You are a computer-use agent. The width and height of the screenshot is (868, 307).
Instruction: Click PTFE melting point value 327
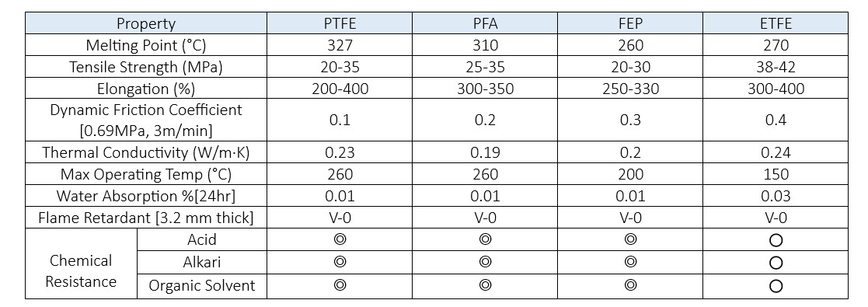[340, 45]
